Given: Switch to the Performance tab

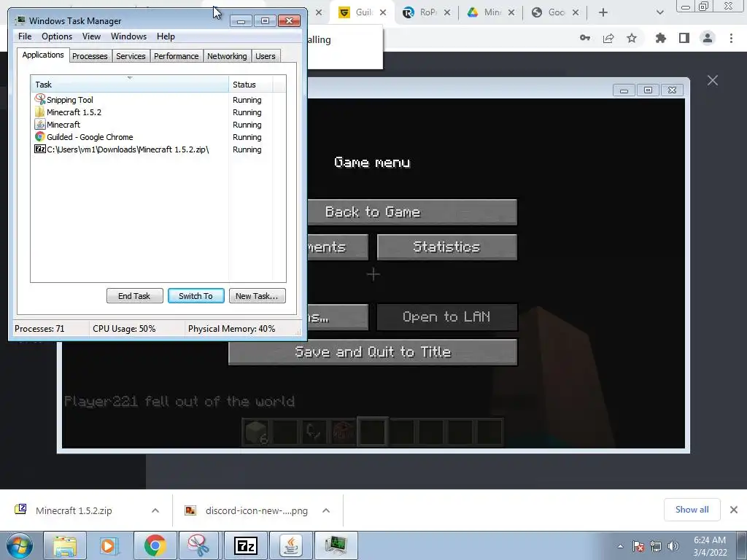Looking at the screenshot, I should click(176, 56).
